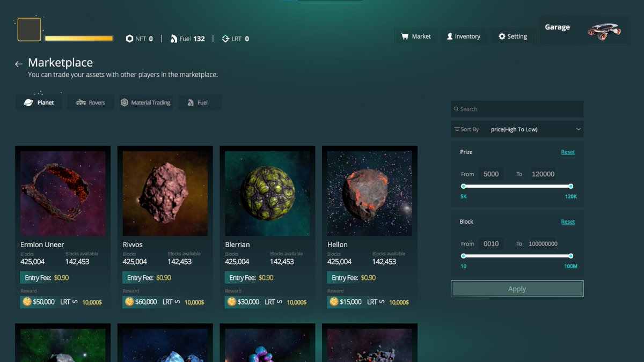Click the Ermlon Uneer planet name
This screenshot has width=644, height=362.
42,245
